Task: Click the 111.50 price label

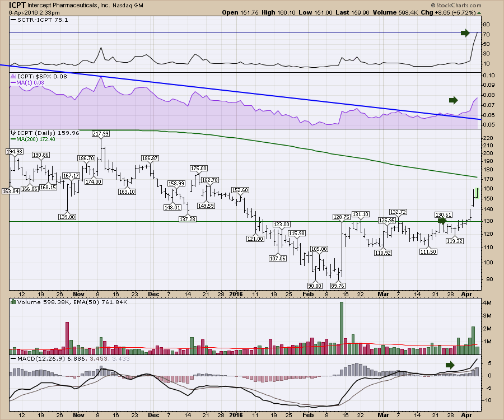Action: point(428,252)
